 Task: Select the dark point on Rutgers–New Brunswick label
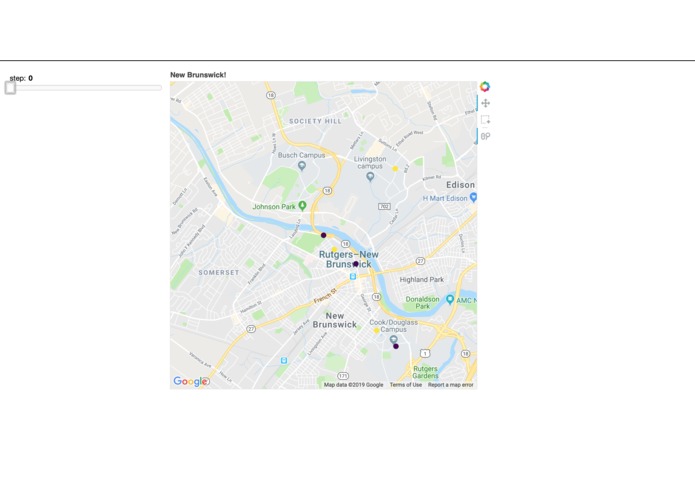click(x=355, y=264)
